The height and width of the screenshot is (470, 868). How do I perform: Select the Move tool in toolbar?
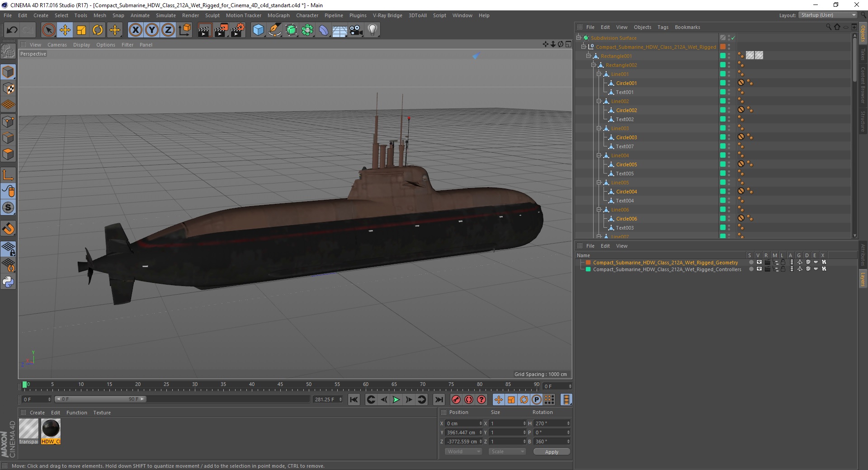pyautogui.click(x=65, y=30)
